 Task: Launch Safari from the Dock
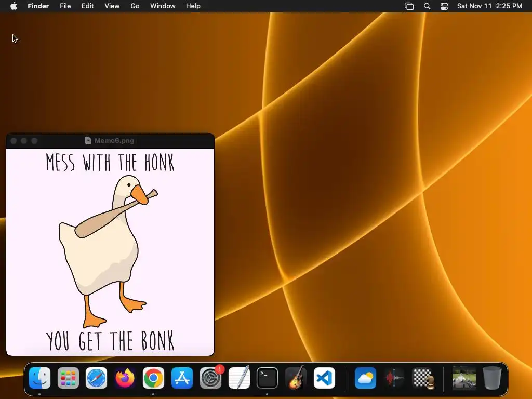tap(96, 378)
